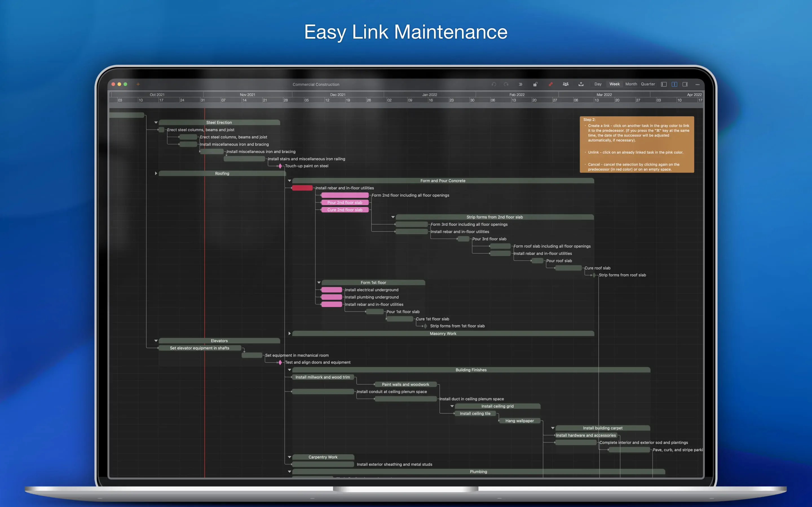Expand the Roofing group
The image size is (812, 507).
(x=156, y=173)
